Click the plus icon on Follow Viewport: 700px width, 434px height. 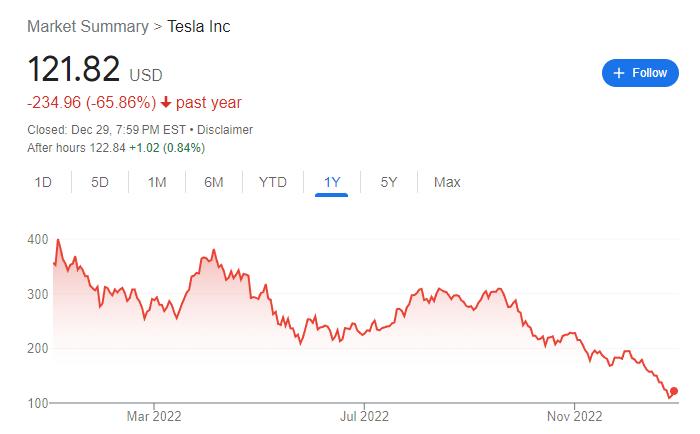coord(619,73)
